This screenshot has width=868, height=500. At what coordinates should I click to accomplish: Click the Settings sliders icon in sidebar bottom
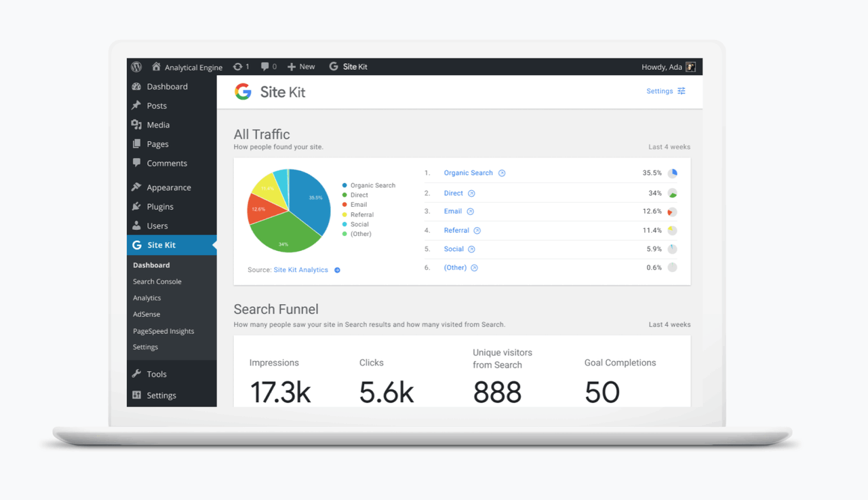coord(136,395)
